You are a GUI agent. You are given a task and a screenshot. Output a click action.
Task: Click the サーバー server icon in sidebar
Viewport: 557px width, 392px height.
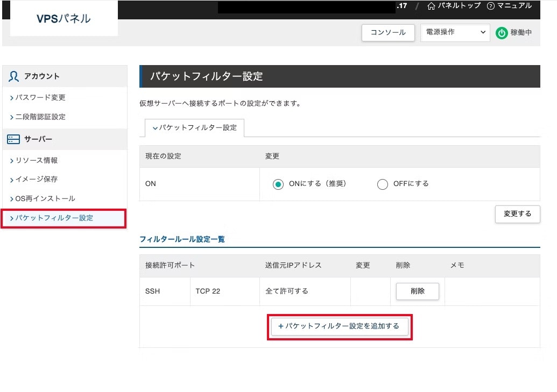pyautogui.click(x=13, y=139)
